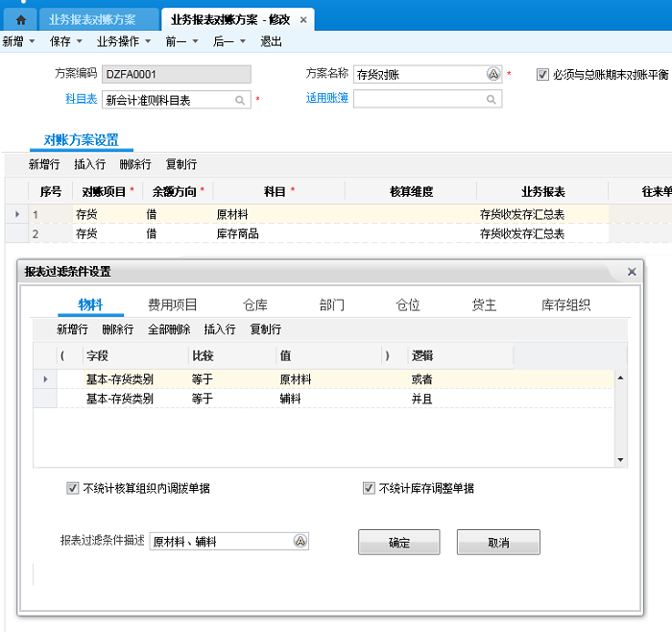Toggle 必须与总账期末对账平衡 checkbox
This screenshot has width=672, height=632.
coord(542,74)
